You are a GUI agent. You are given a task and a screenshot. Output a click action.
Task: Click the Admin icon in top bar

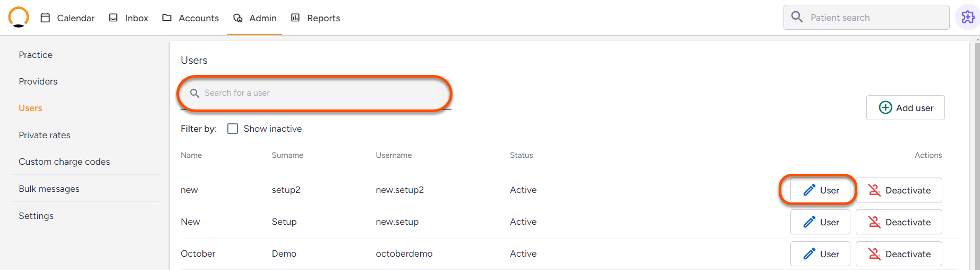pos(238,18)
